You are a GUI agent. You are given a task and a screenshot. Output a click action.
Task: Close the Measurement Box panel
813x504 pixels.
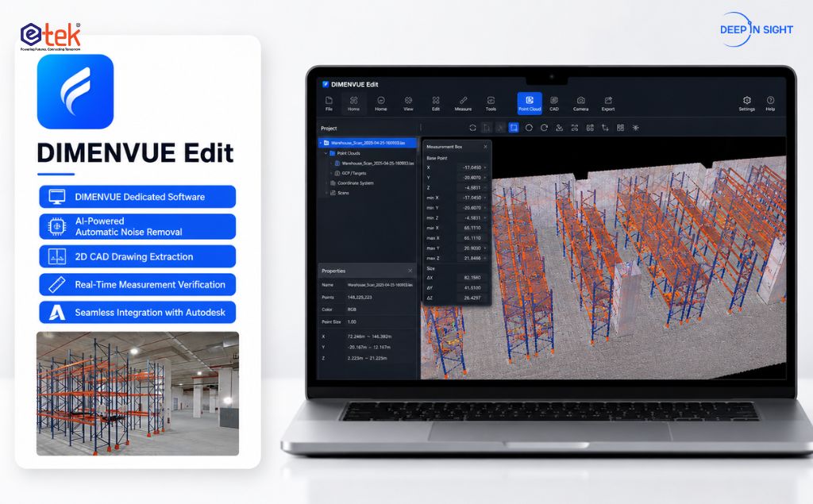(485, 147)
